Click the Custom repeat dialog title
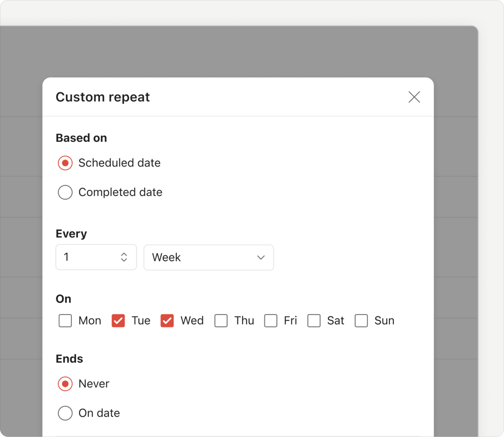 click(x=103, y=97)
